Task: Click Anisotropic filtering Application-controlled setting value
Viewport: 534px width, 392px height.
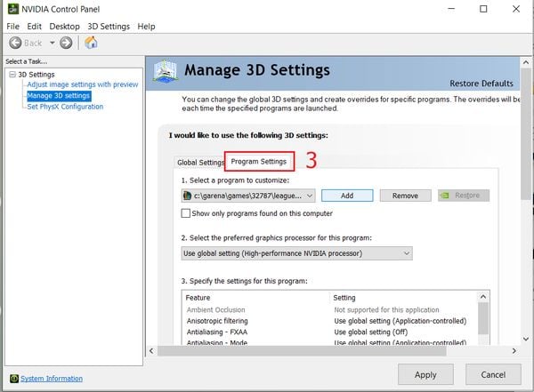Action: click(x=400, y=321)
